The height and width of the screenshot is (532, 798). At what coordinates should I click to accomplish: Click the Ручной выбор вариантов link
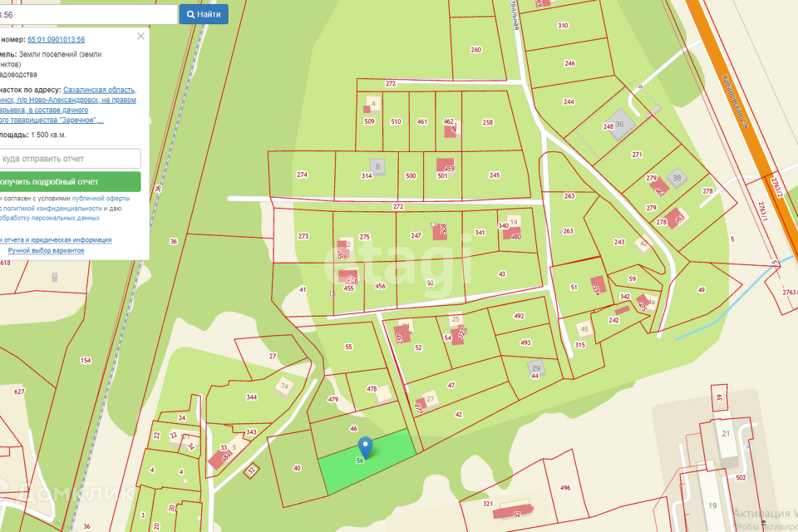click(46, 250)
